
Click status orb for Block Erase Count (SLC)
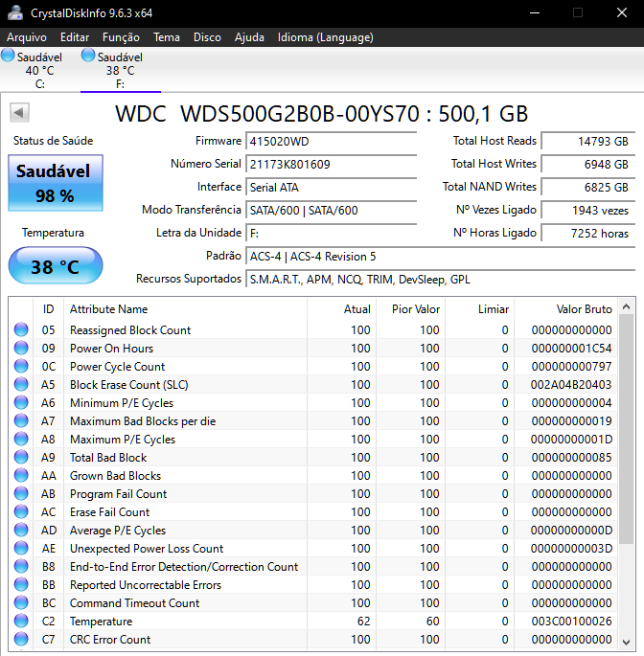tap(21, 384)
